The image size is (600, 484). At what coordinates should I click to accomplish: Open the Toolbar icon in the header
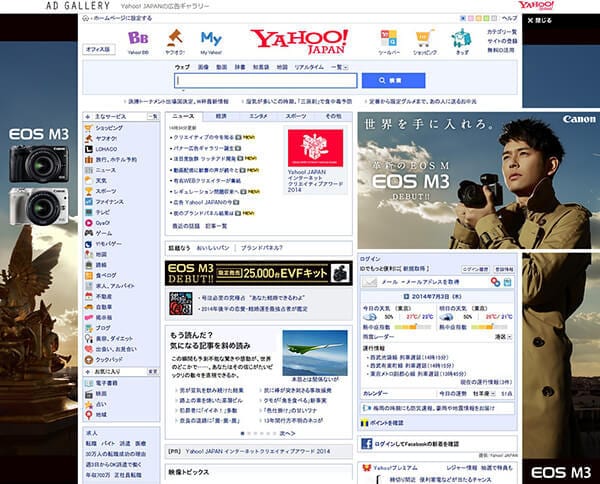click(389, 38)
